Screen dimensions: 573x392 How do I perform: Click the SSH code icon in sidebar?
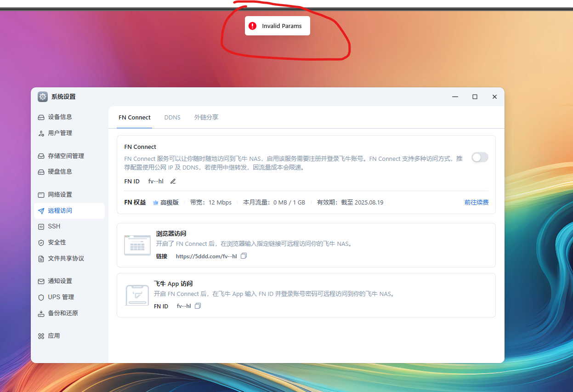point(41,227)
